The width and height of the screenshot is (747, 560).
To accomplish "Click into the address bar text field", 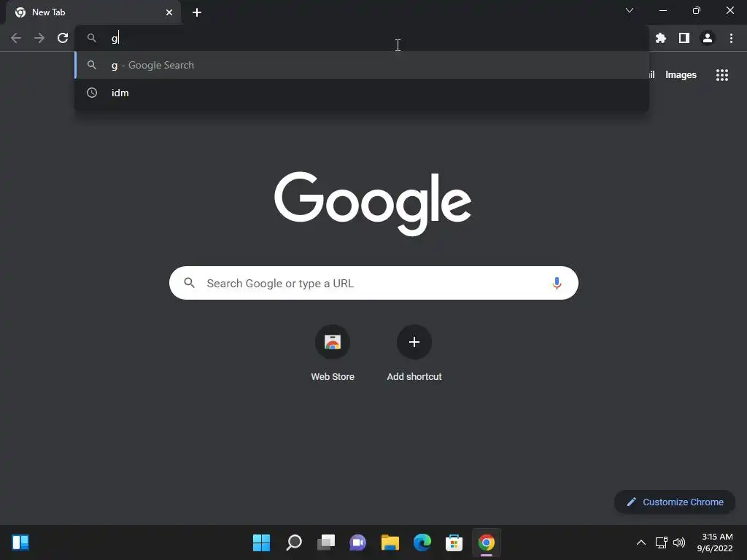I will tap(362, 38).
